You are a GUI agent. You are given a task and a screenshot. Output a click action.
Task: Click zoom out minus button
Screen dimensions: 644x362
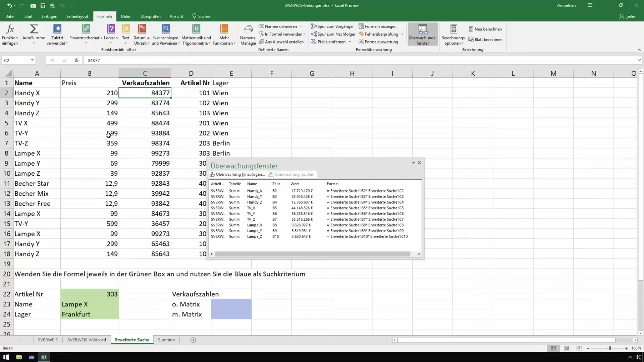(x=588, y=348)
